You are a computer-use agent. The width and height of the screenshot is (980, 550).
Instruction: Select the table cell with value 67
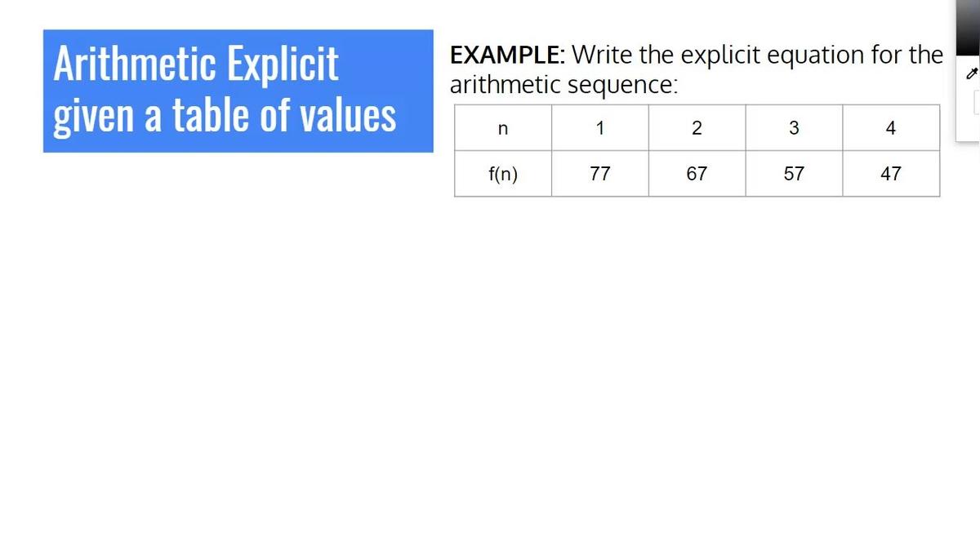(x=697, y=174)
